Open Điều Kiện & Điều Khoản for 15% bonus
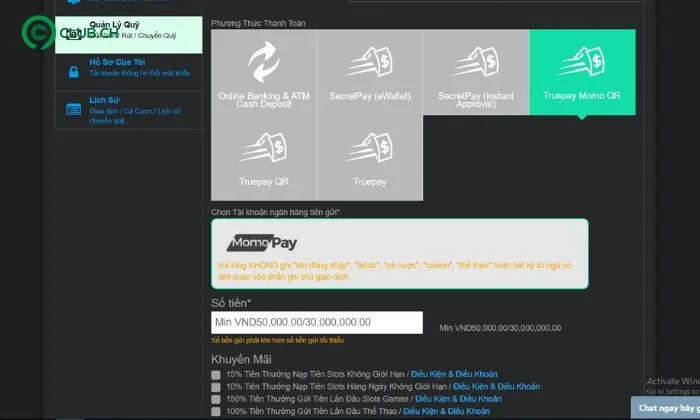This screenshot has height=420, width=700. (x=454, y=374)
